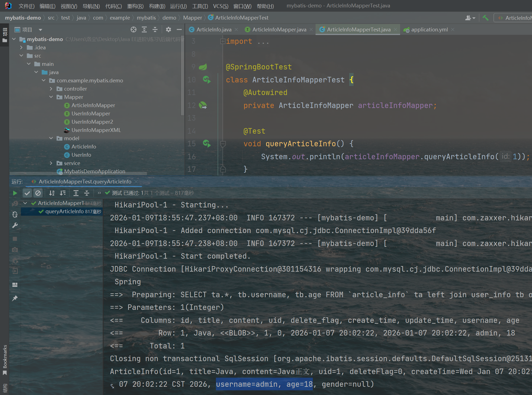This screenshot has height=395, width=532.
Task: Toggle show passed tests checkmark button
Action: tap(27, 193)
